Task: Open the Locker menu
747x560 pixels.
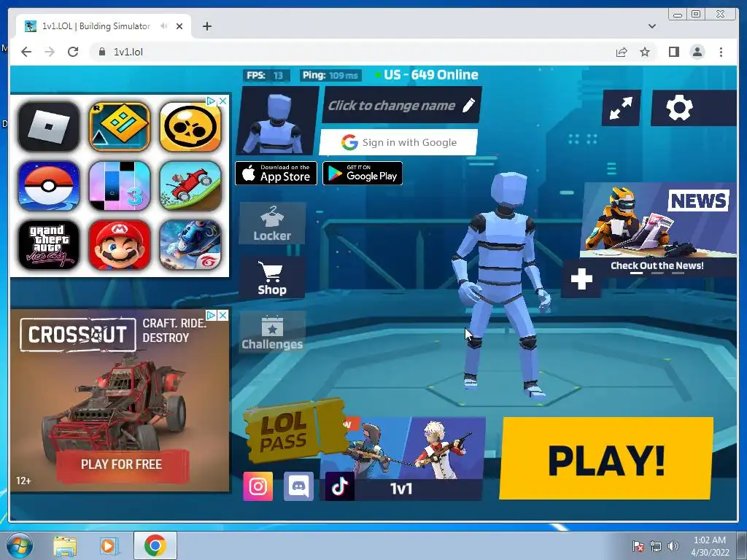Action: 272,223
